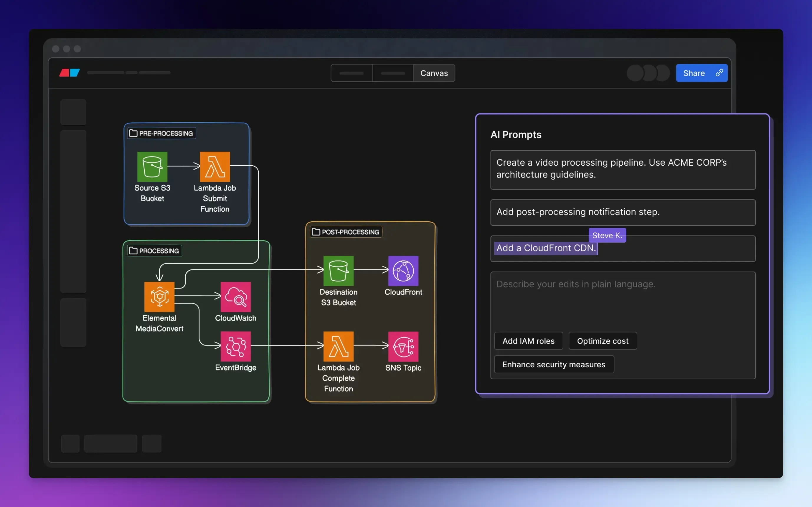Screen dimensions: 812x507
Task: Click the Add IAM roles suggestion
Action: pyautogui.click(x=528, y=341)
